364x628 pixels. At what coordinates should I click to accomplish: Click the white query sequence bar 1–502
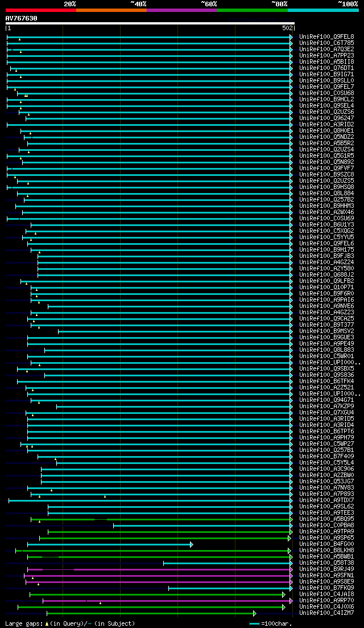click(150, 23)
